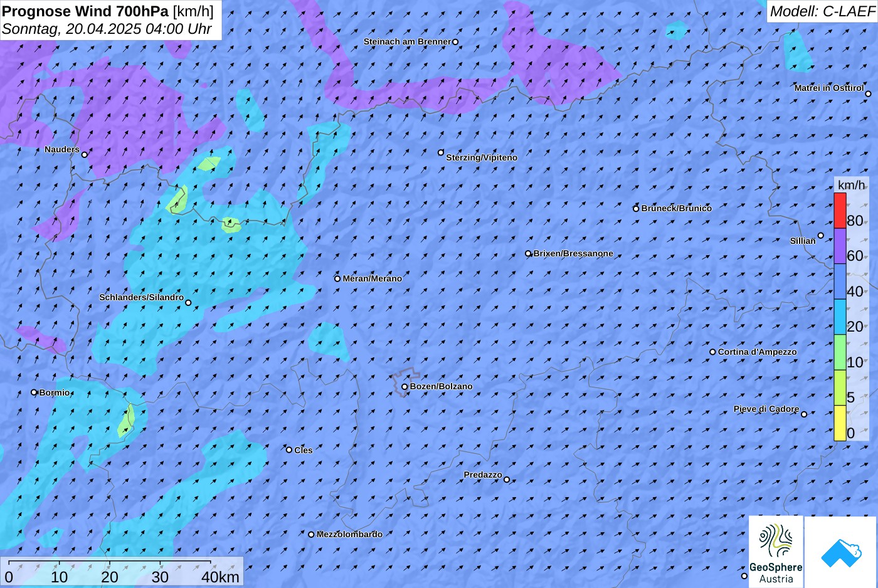Click the Meran/Merano city marker
The image size is (878, 588).
pyautogui.click(x=337, y=278)
